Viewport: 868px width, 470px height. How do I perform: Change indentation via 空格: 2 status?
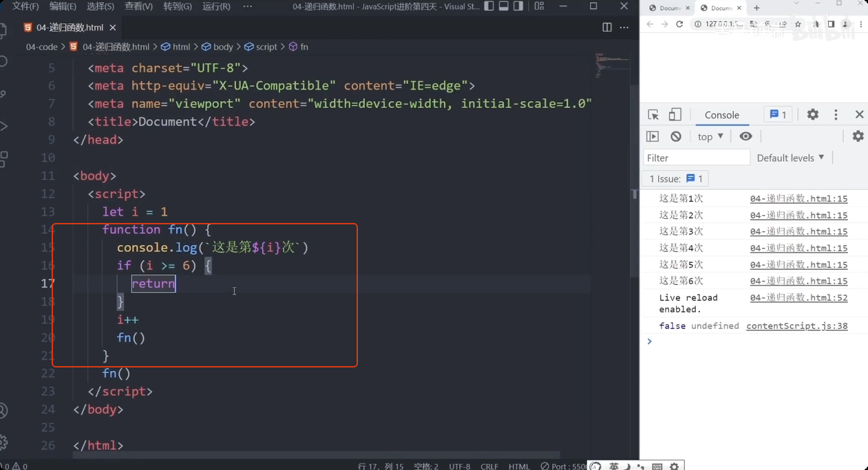point(426,466)
